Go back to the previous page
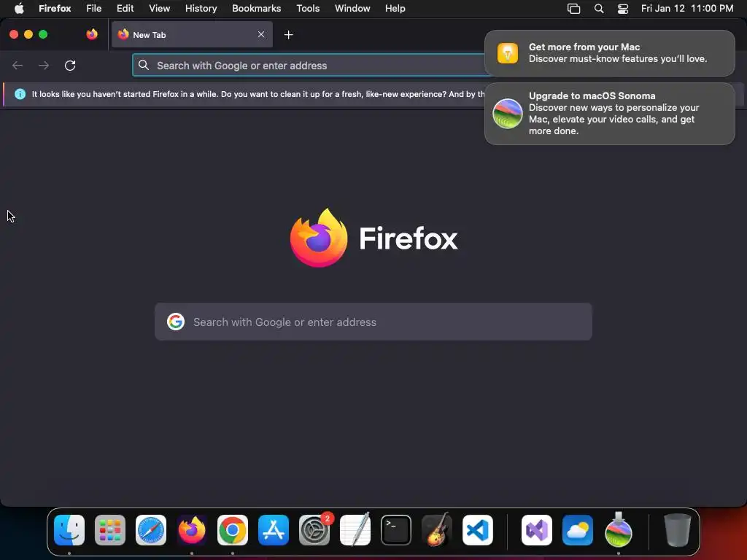The width and height of the screenshot is (747, 560). [x=18, y=65]
